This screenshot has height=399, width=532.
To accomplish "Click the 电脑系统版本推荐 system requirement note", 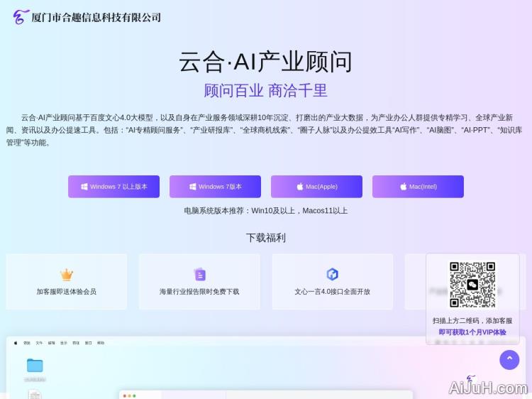I will pos(266,211).
